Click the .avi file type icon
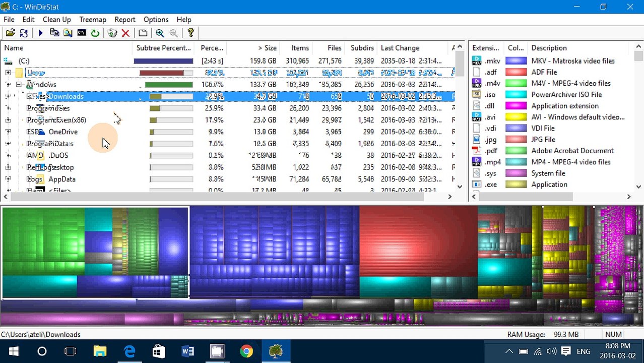The height and width of the screenshot is (363, 644). (476, 117)
